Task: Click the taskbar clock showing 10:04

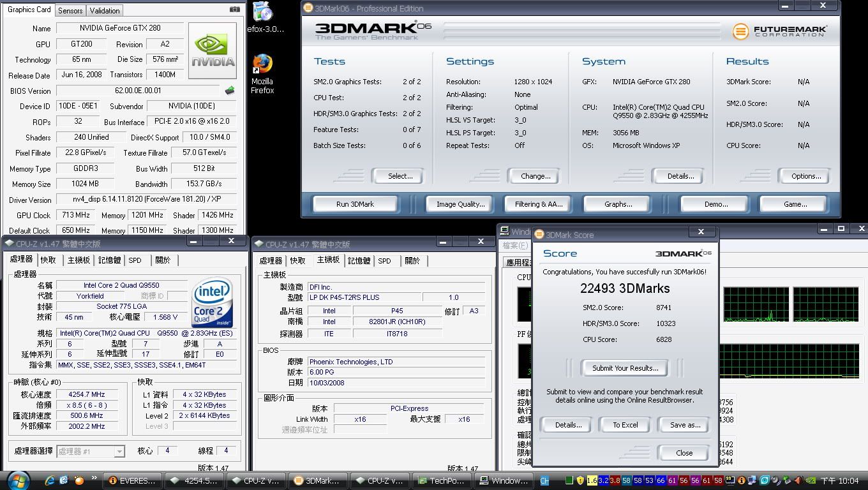Action: pos(839,480)
